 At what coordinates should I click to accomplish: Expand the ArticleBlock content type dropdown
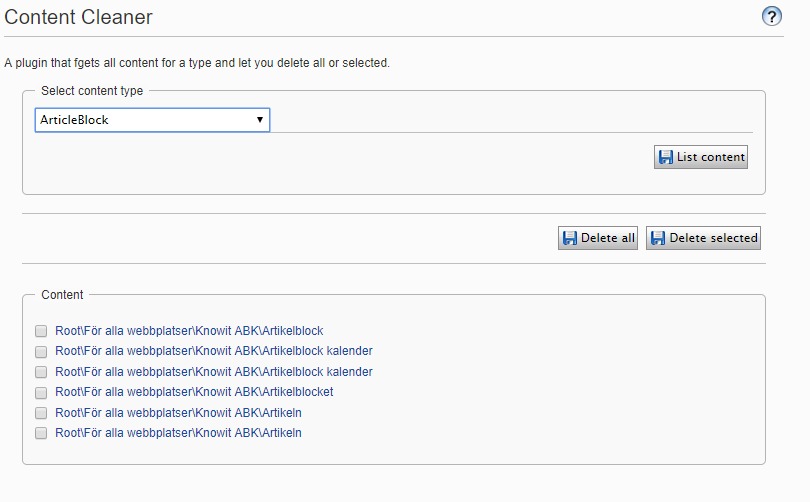[152, 120]
